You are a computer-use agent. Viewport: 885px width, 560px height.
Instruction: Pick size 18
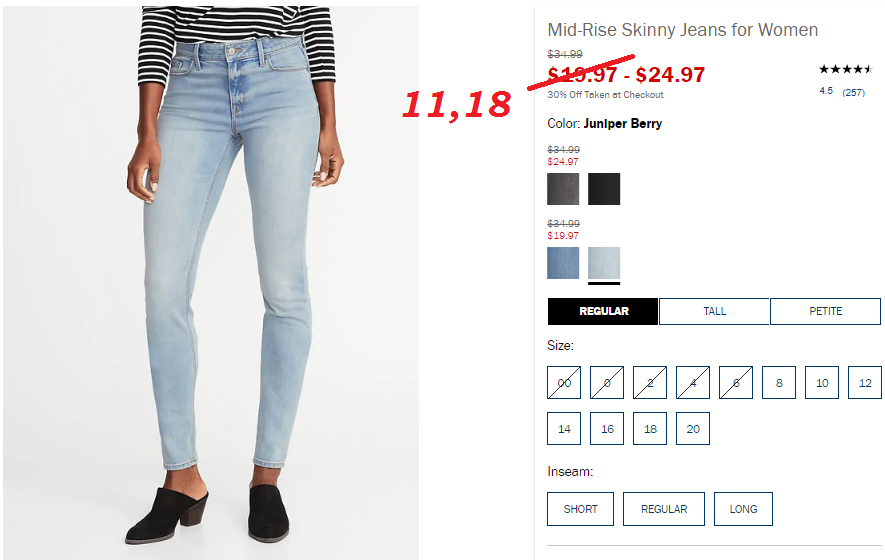pos(650,428)
